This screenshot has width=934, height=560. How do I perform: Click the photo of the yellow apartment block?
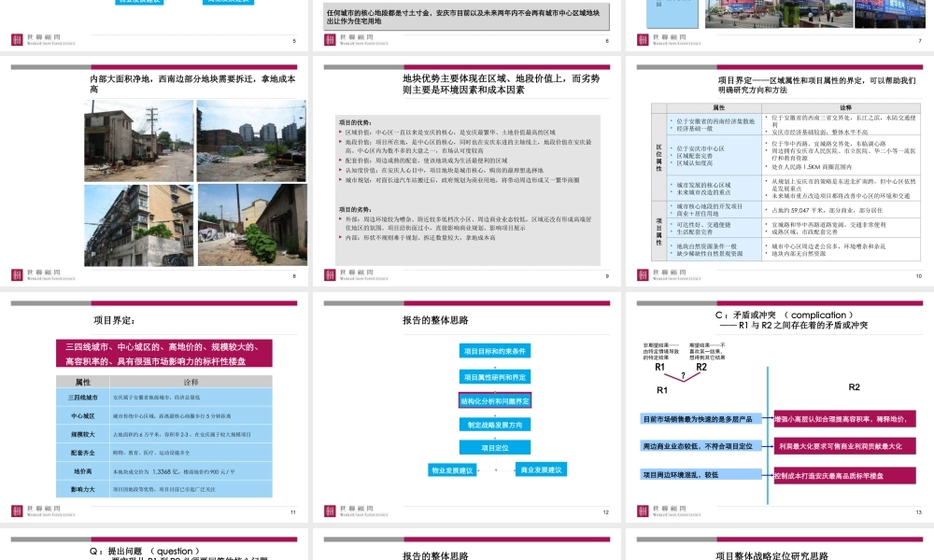139,225
